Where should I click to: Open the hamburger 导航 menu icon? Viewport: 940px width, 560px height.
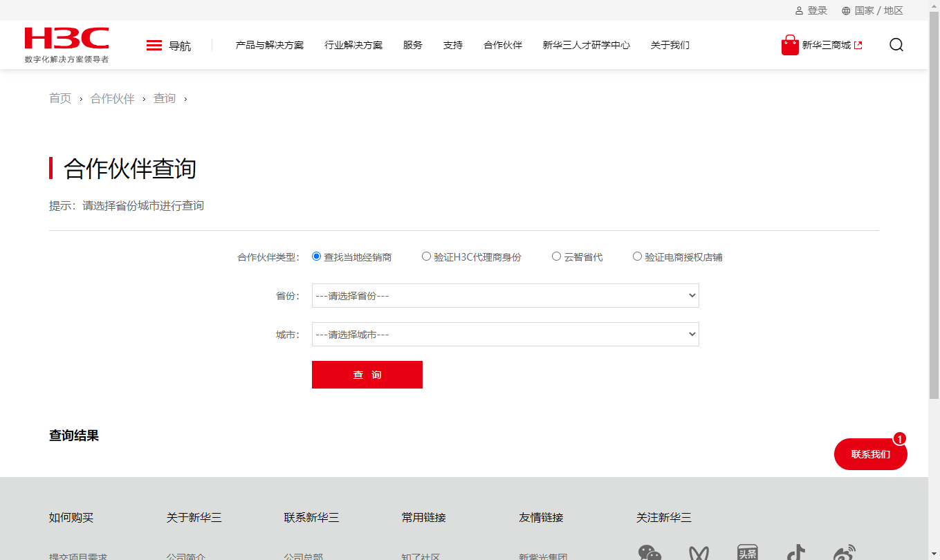[154, 46]
